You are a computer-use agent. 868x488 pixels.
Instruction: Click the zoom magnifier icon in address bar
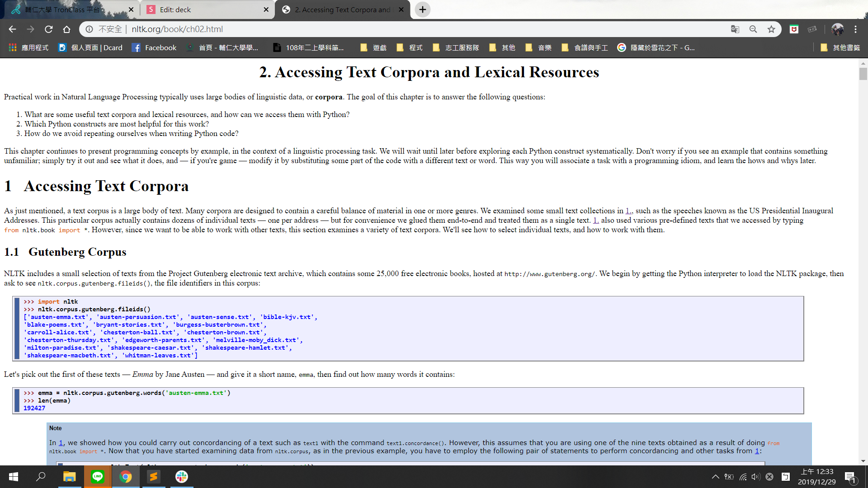click(x=753, y=29)
